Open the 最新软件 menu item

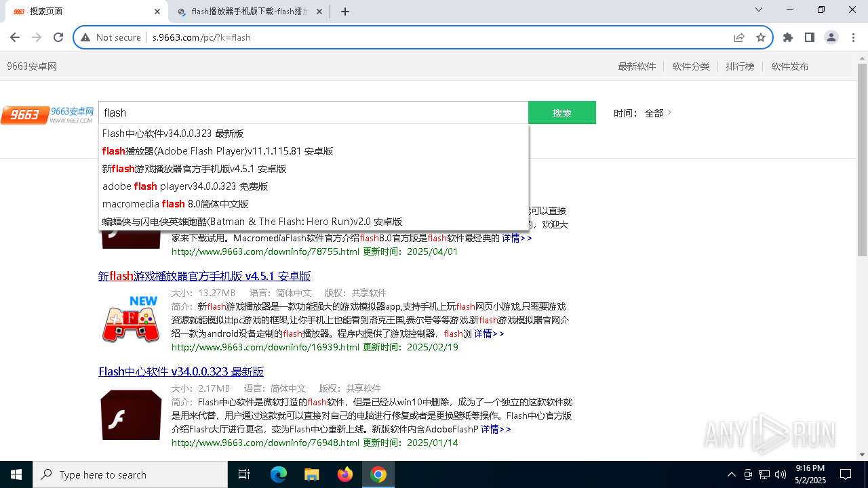tap(637, 66)
